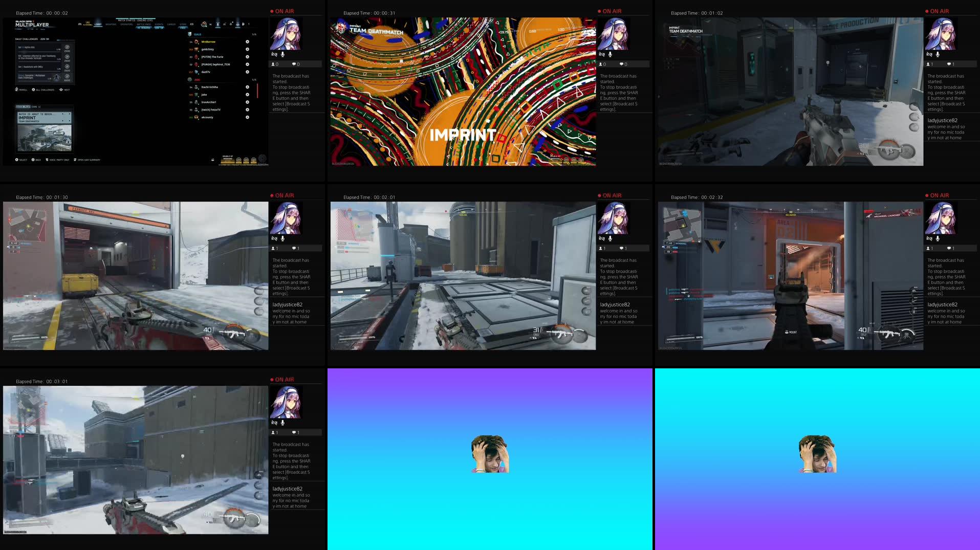Screen dimensions: 980x550
Task: Click the Imprint map preview thumbnail
Action: (x=45, y=138)
